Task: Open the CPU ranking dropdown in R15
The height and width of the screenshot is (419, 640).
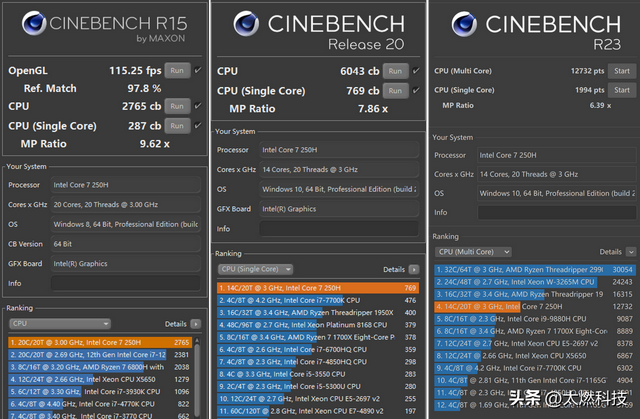Action: point(60,324)
